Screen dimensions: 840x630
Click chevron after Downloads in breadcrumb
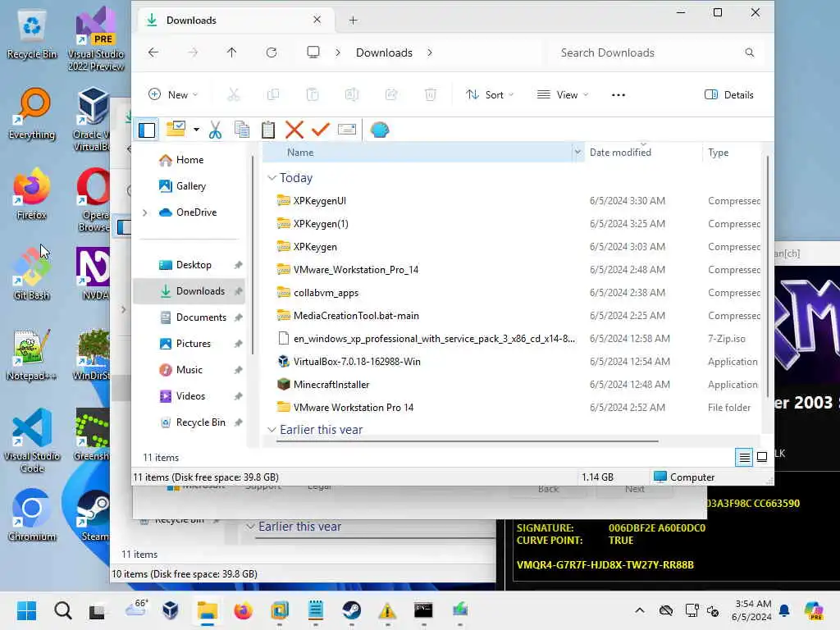(430, 52)
